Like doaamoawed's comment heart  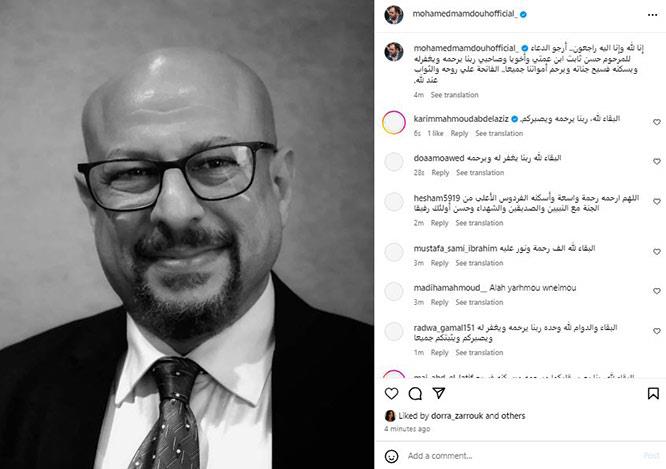pos(657,161)
